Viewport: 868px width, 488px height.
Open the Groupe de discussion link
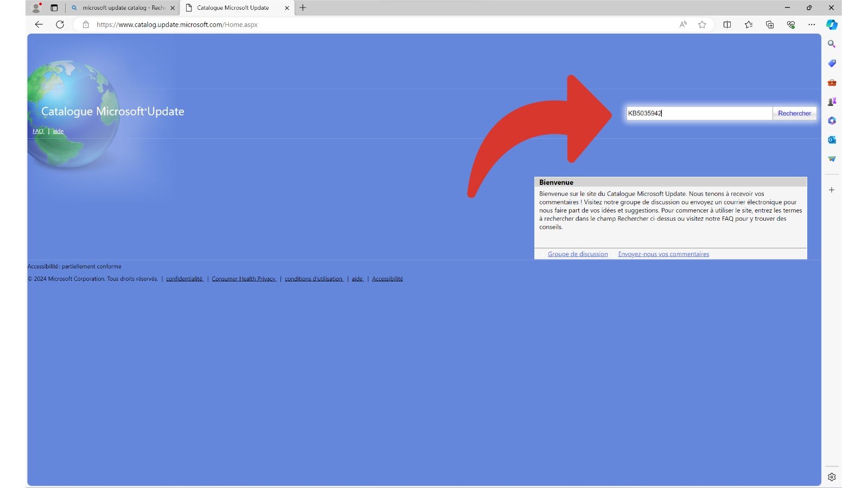point(577,254)
